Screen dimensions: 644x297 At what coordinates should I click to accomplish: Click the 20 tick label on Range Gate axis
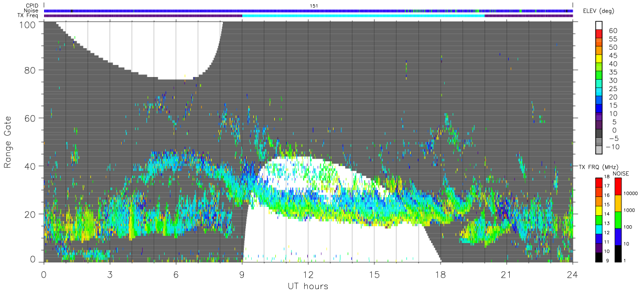(30, 214)
